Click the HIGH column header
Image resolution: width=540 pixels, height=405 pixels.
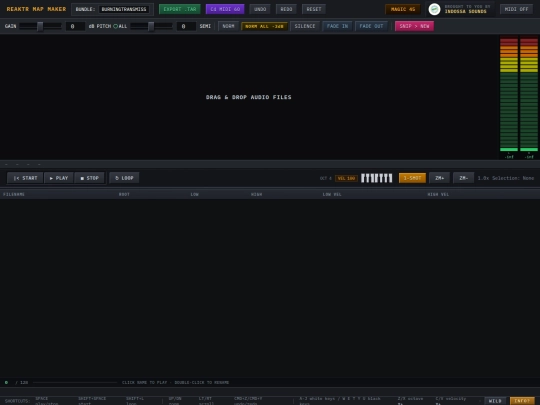(256, 194)
